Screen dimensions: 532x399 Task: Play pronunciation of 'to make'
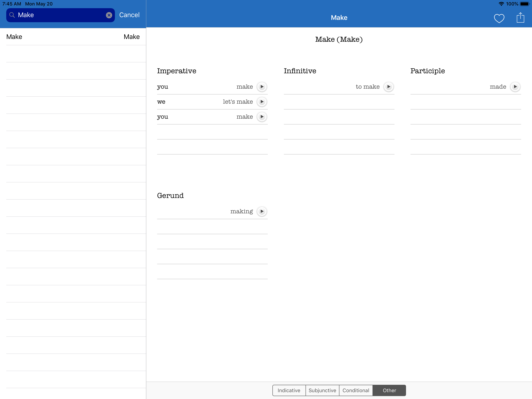389,87
